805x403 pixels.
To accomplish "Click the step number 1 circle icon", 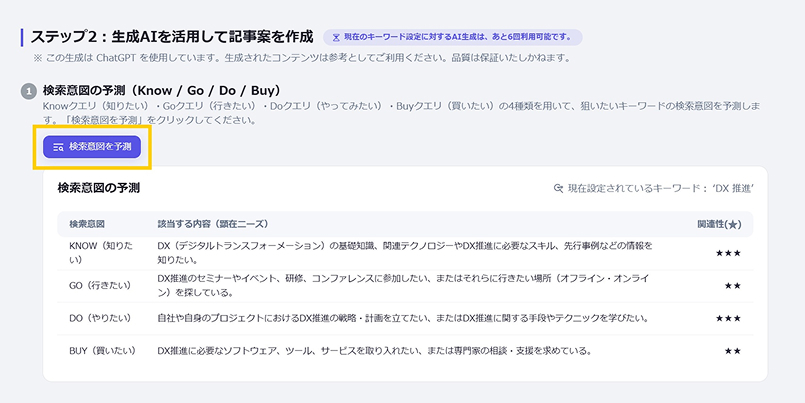I will coord(29,91).
